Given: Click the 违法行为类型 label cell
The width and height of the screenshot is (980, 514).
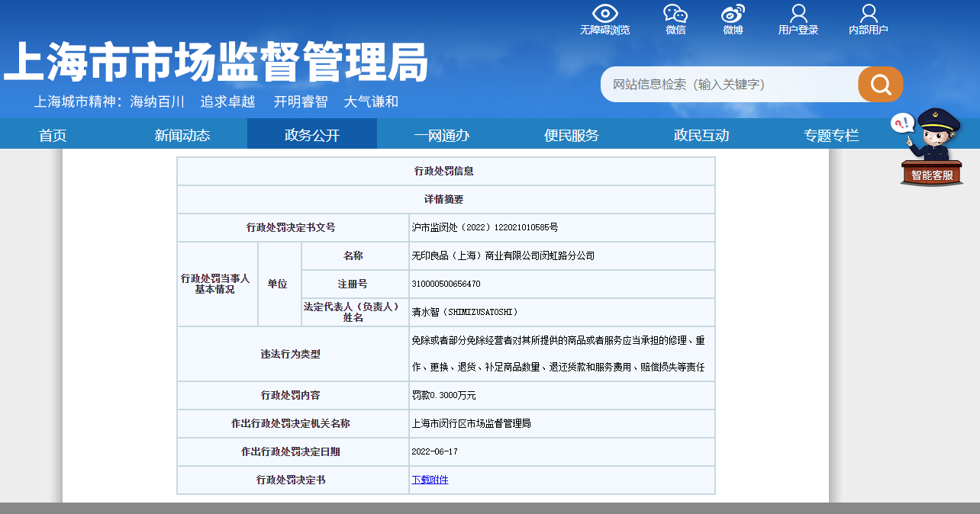Looking at the screenshot, I should (293, 354).
